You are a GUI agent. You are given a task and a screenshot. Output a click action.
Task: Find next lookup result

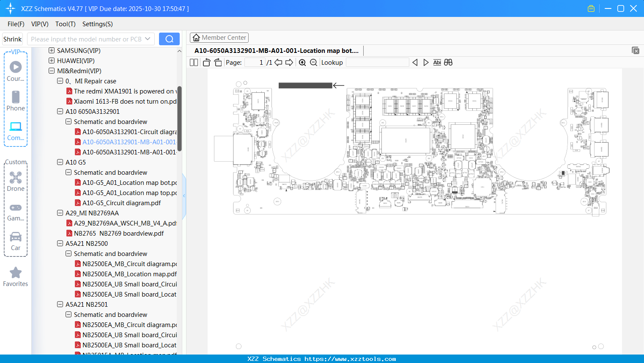[x=426, y=63]
